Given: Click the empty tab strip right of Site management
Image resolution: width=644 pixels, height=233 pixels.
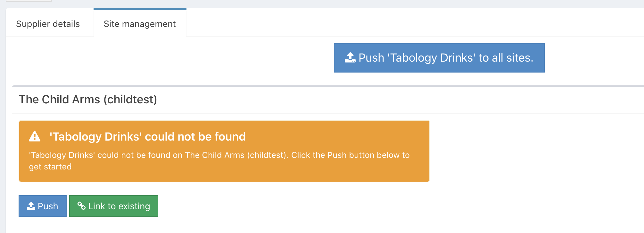Looking at the screenshot, I should [384, 23].
